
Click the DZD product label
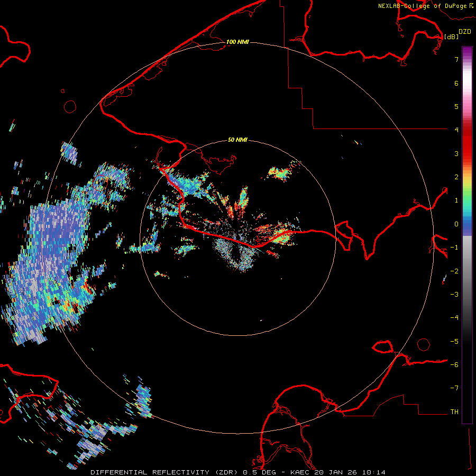click(x=465, y=32)
